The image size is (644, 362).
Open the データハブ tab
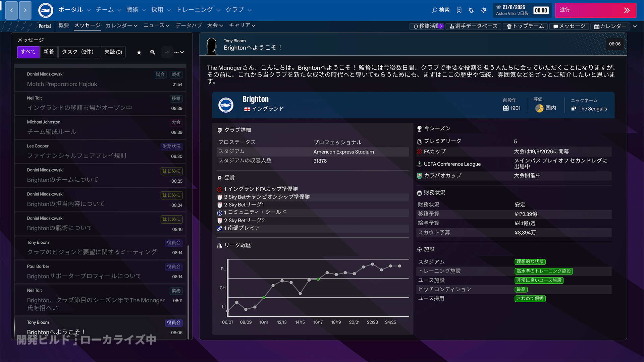[x=189, y=25]
